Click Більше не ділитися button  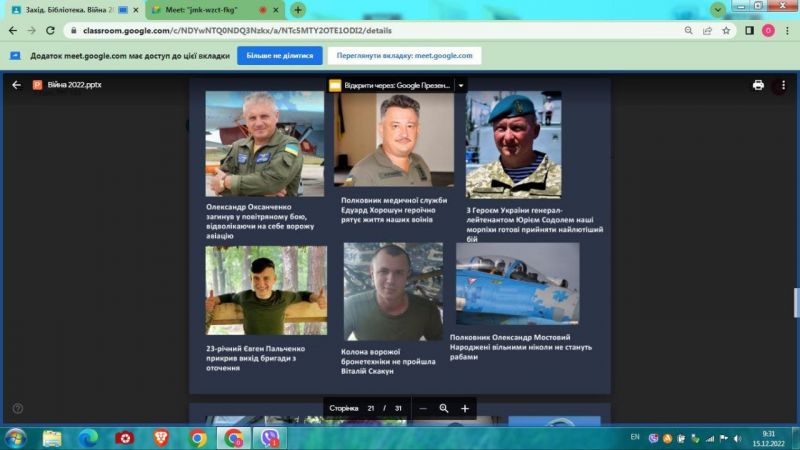tap(280, 56)
